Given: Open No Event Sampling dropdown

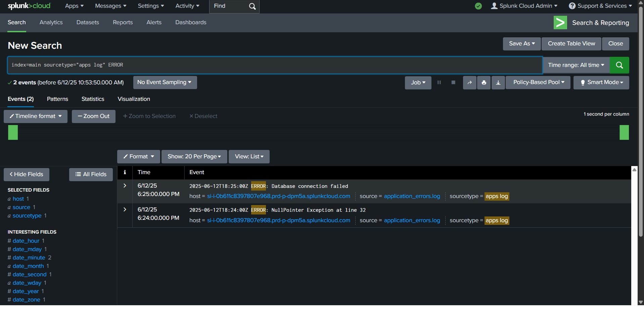Looking at the screenshot, I should (x=165, y=82).
